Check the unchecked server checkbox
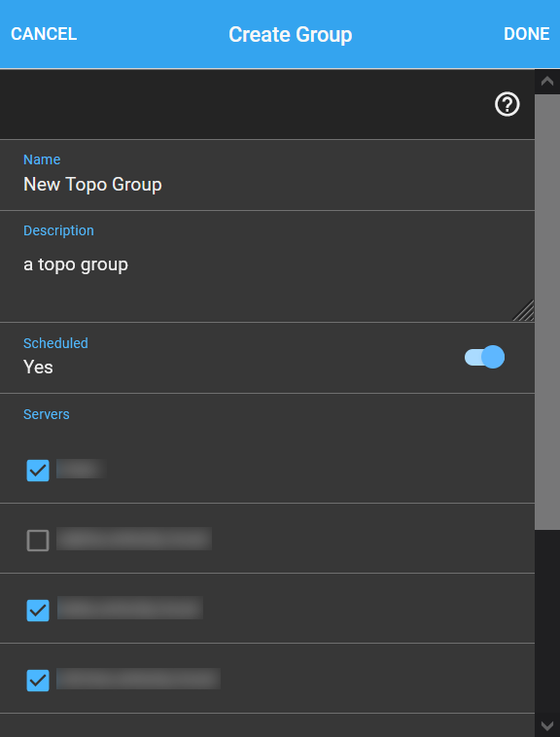This screenshot has width=560, height=737. coord(38,541)
